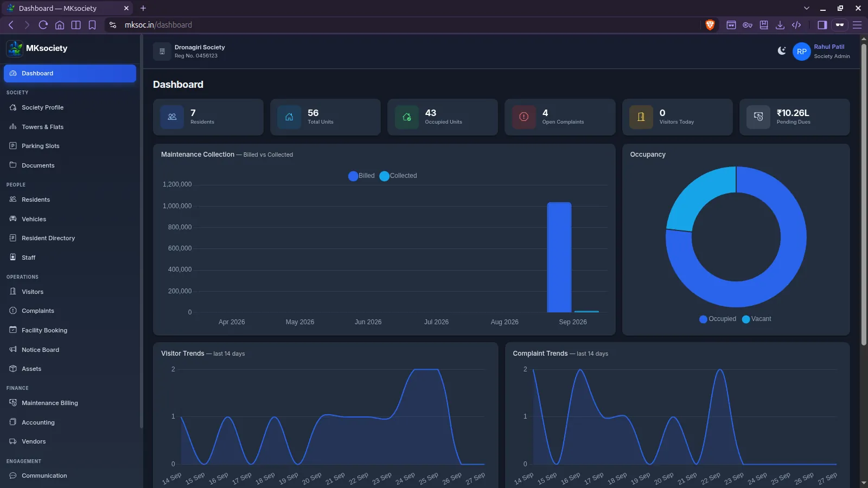Open Society Profile page
Viewport: 868px width, 488px height.
tap(70, 107)
